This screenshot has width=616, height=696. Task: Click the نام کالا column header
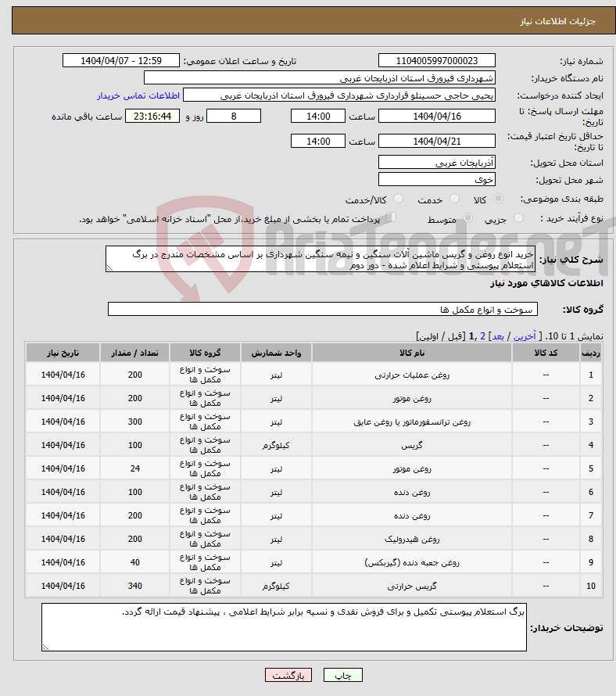click(412, 353)
